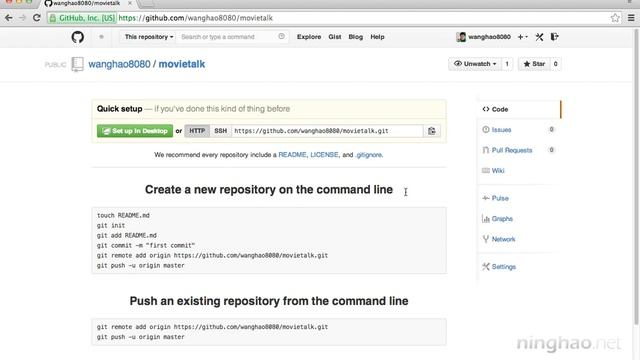Click the watchers count 1

507,64
